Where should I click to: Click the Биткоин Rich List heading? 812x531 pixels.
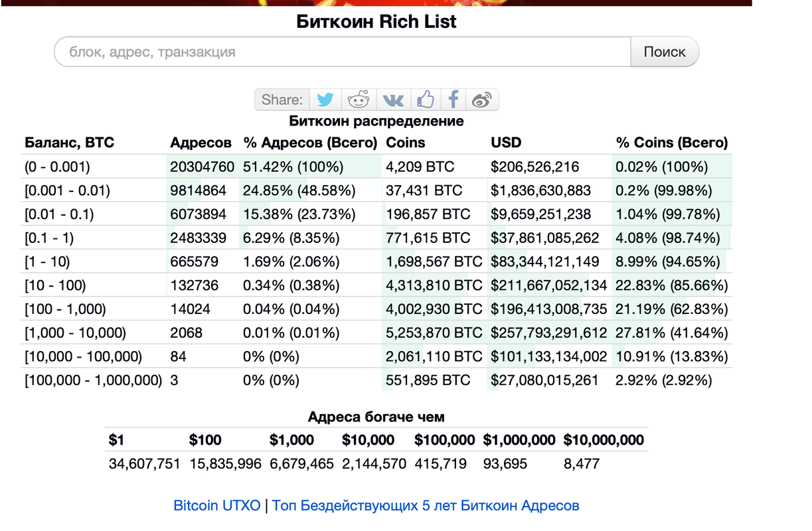point(376,21)
